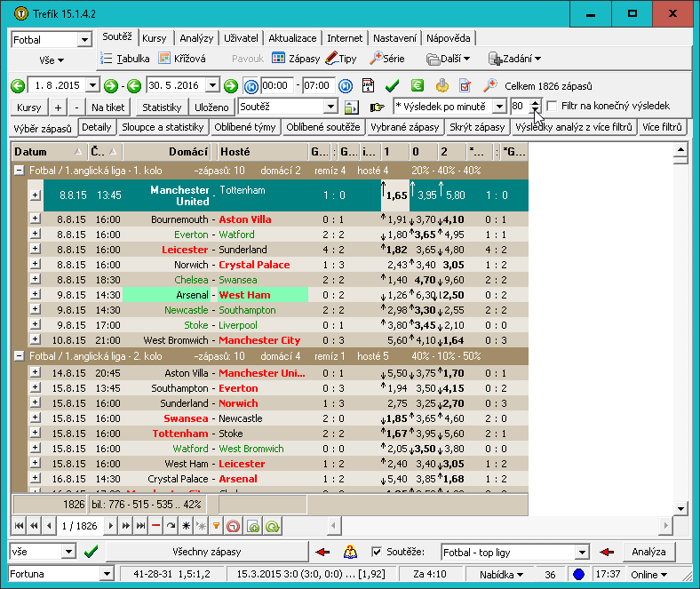700x589 pixels.
Task: Click the Uloženo button
Action: [x=211, y=107]
